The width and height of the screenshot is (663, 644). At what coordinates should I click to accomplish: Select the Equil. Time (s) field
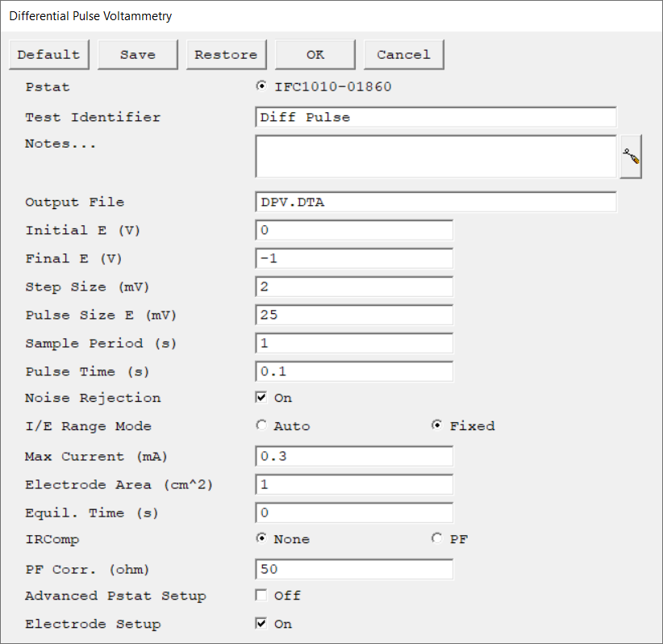(354, 512)
